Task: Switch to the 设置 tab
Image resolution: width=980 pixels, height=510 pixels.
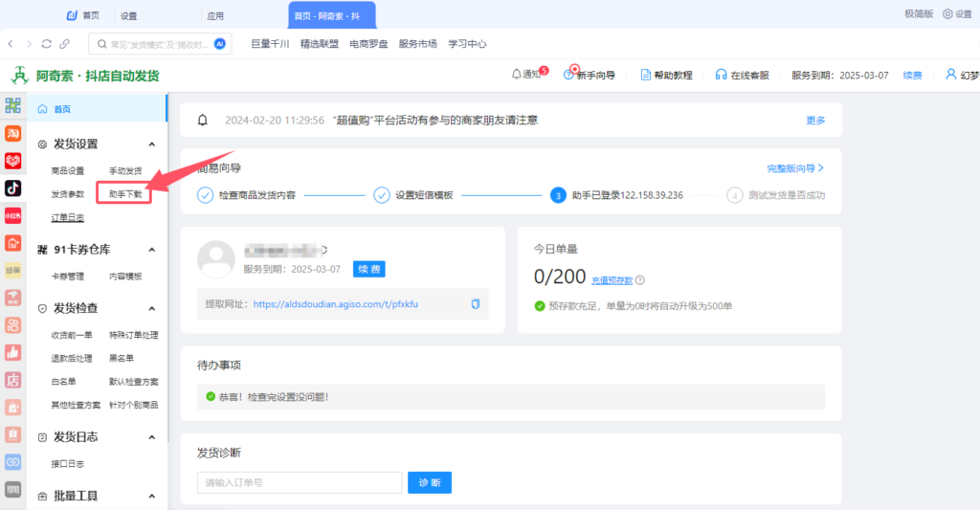Action: [129, 15]
